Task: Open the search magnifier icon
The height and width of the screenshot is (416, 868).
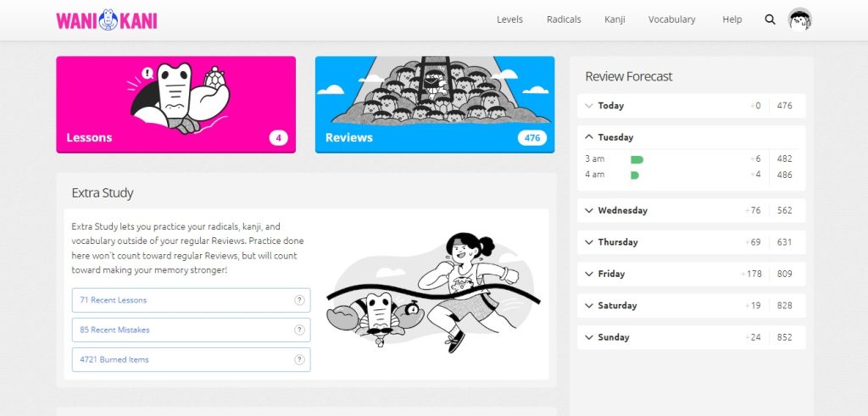Action: (770, 19)
